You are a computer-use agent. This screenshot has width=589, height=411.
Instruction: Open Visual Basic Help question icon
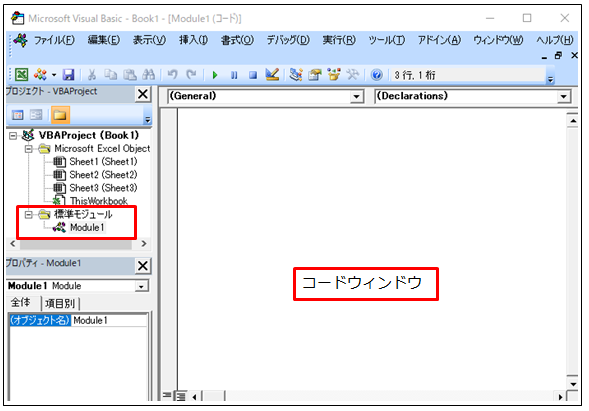pos(376,75)
